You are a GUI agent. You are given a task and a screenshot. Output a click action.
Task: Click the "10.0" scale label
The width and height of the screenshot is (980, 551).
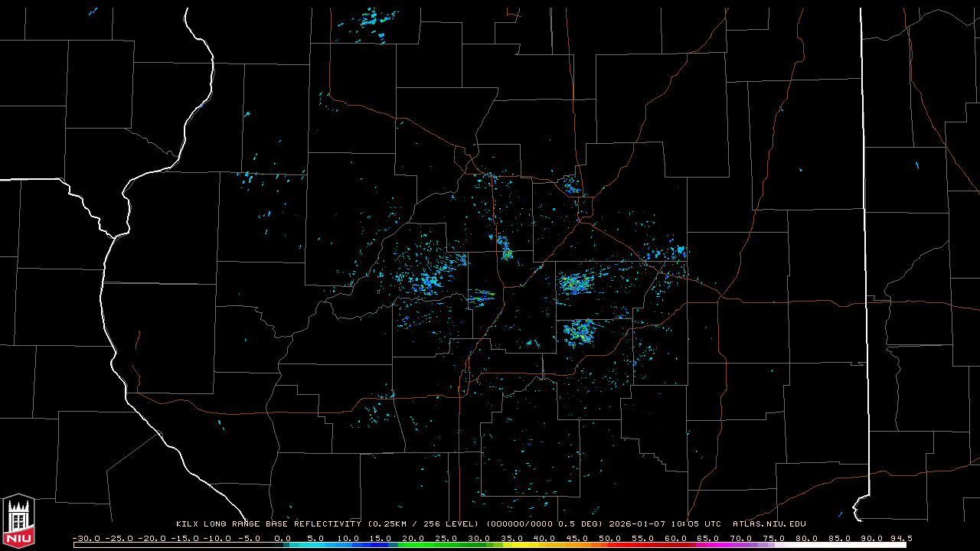pyautogui.click(x=348, y=538)
